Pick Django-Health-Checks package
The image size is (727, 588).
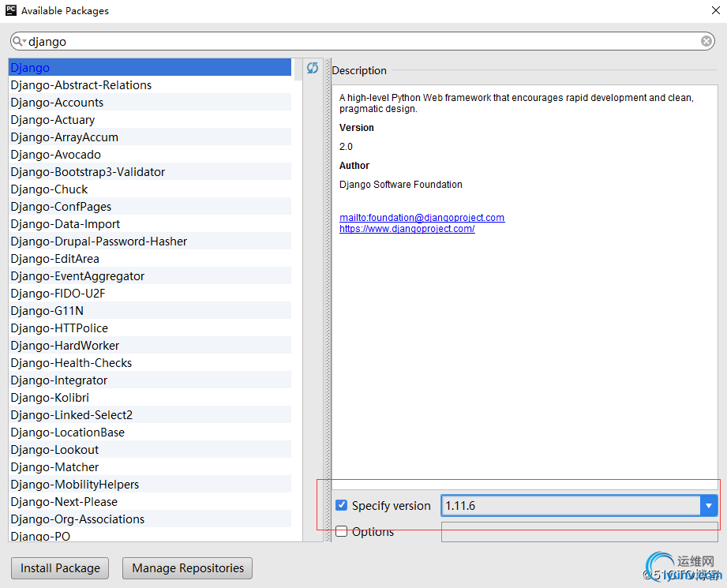pos(150,362)
